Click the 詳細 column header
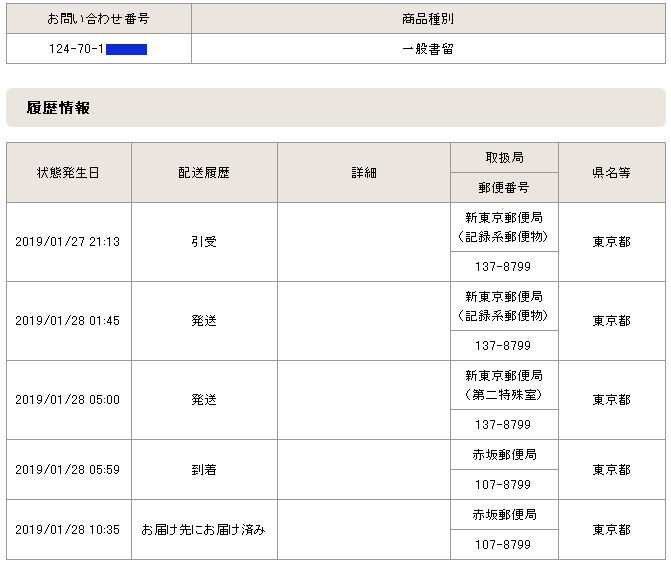This screenshot has height=566, width=671. pos(364,172)
